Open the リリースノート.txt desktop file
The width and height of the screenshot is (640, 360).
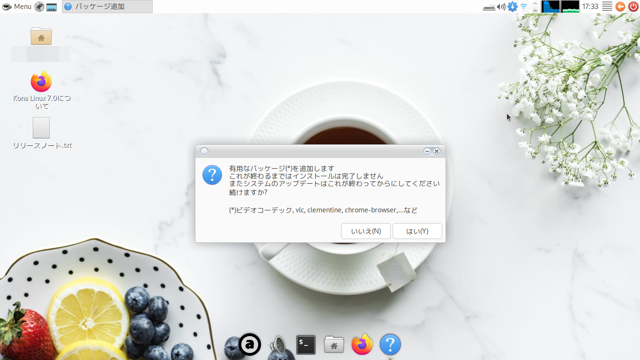click(x=42, y=133)
